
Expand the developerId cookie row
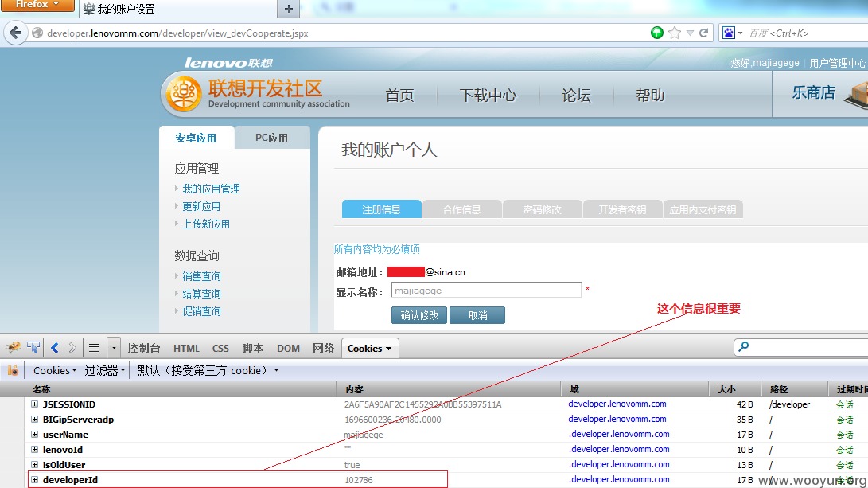point(34,480)
